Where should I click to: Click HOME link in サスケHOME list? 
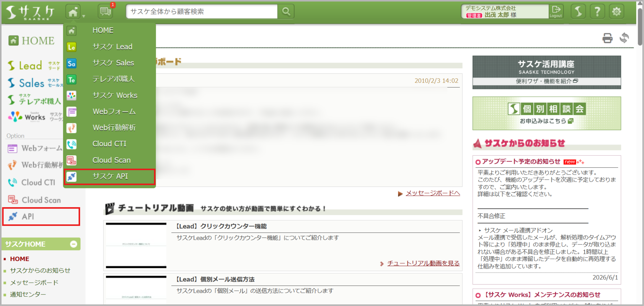click(x=20, y=259)
